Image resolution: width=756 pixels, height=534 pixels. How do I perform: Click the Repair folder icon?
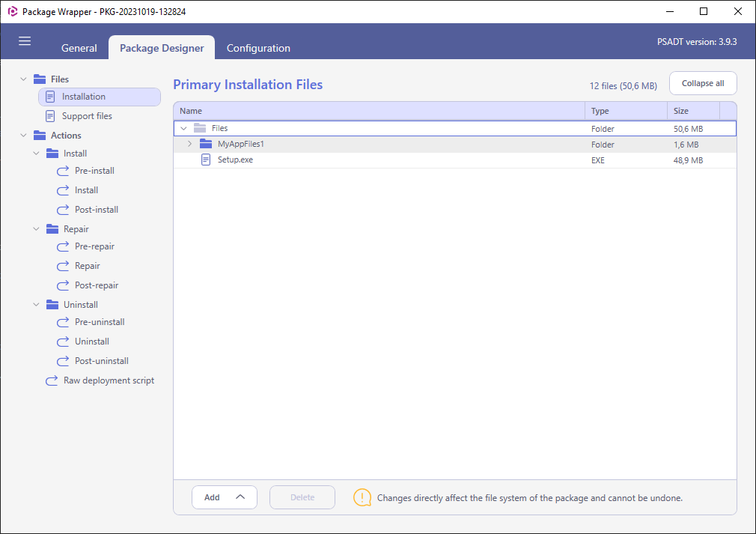tap(52, 228)
